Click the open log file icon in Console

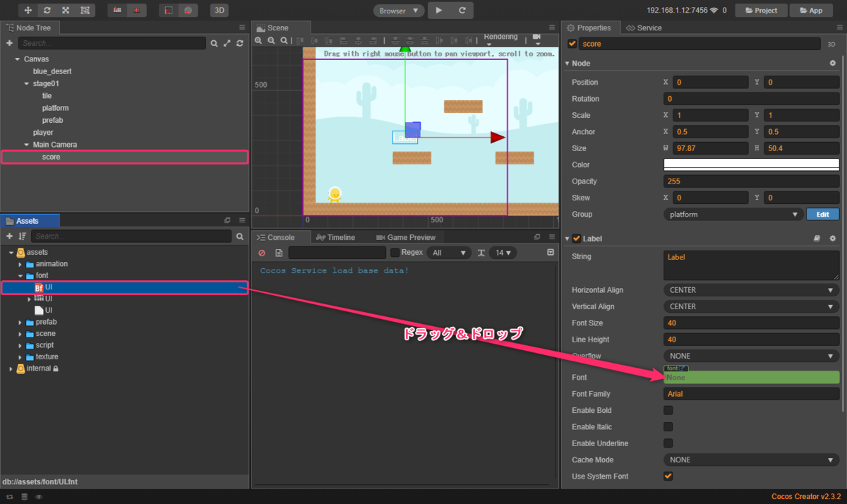tap(279, 253)
